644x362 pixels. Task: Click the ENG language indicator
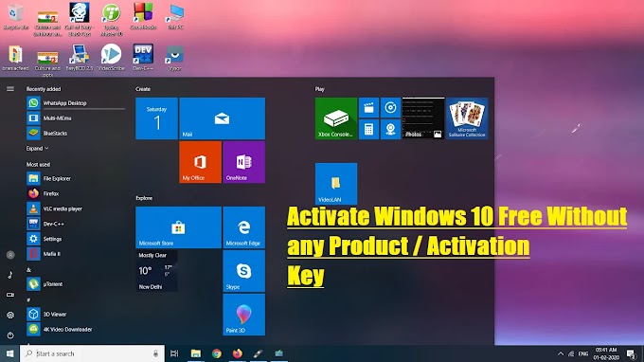pyautogui.click(x=583, y=353)
